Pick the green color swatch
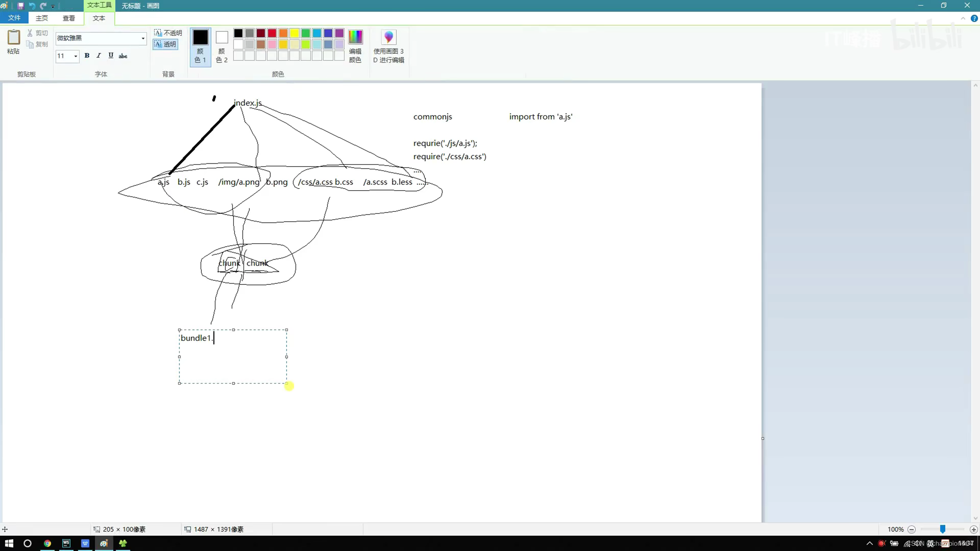 305,33
